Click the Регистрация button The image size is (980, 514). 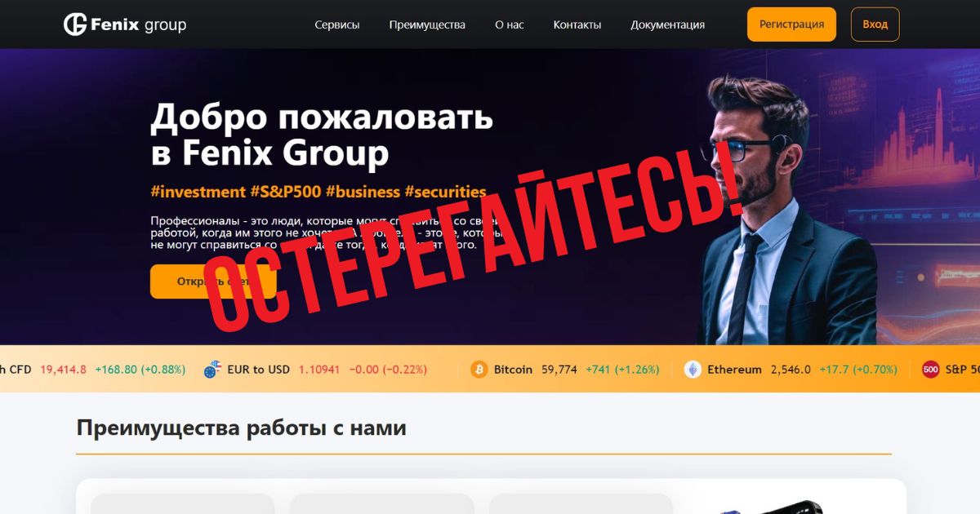[x=791, y=24]
